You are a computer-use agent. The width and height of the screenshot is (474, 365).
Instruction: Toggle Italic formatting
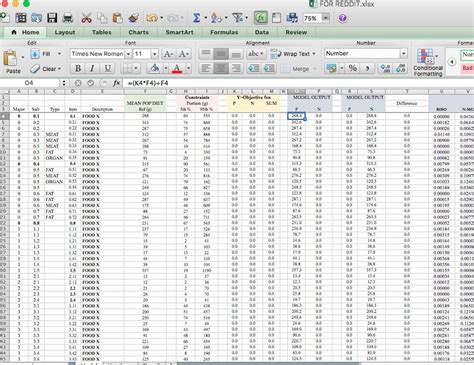[x=92, y=68]
